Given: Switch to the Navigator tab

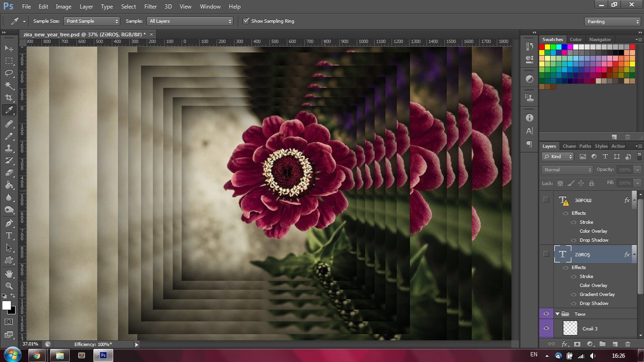Looking at the screenshot, I should 600,40.
